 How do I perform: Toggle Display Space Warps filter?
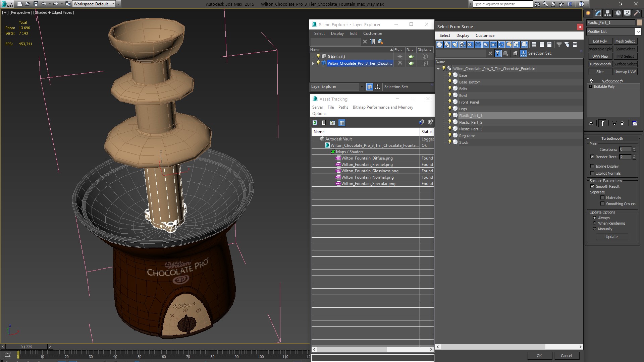point(478,45)
